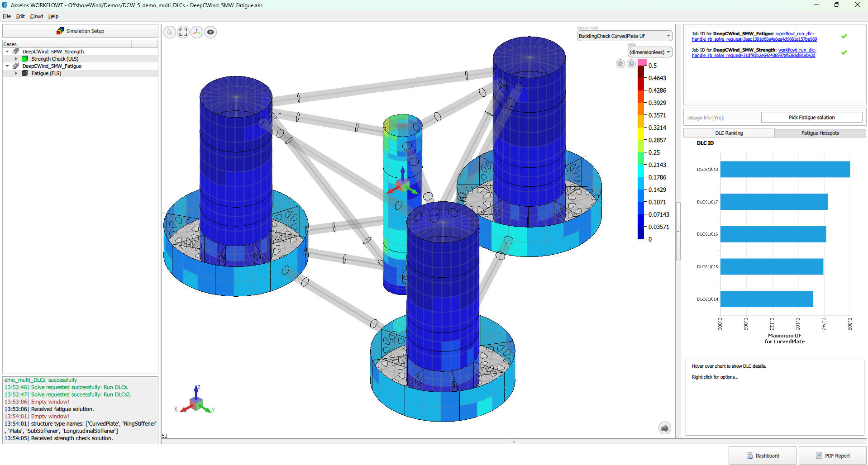Take a viewport screenshot with the camera icon

click(x=664, y=427)
